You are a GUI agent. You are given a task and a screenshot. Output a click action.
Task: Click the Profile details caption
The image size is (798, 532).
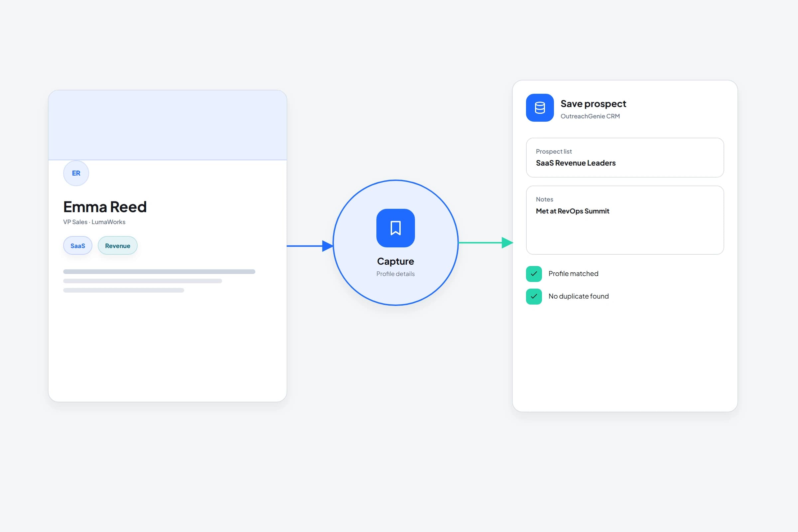point(396,274)
